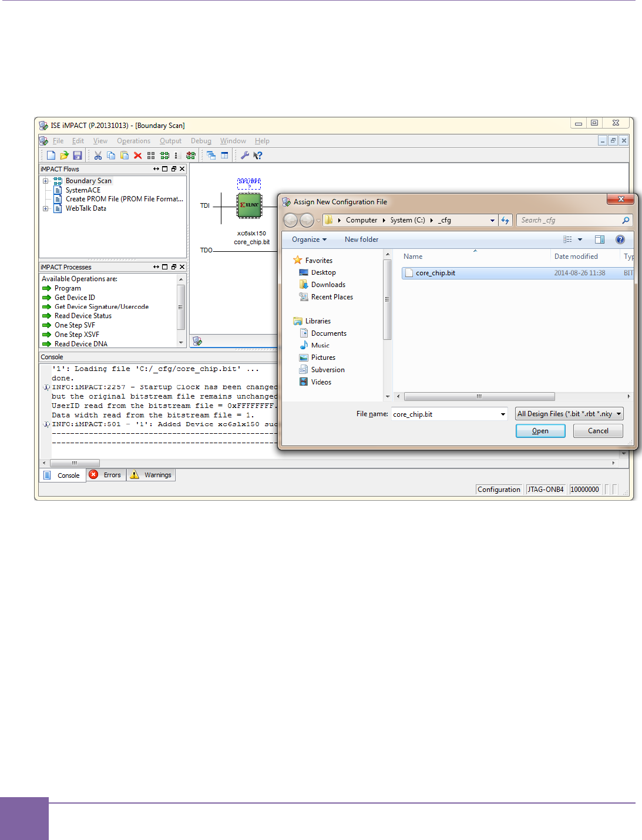
Task: Click the refresh icon beside address bar
Action: click(x=505, y=220)
